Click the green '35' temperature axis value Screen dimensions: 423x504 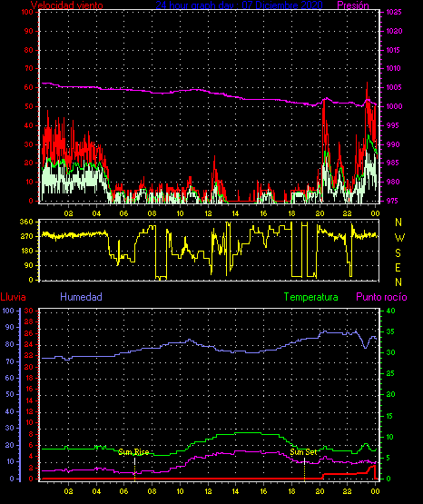pyautogui.click(x=390, y=331)
